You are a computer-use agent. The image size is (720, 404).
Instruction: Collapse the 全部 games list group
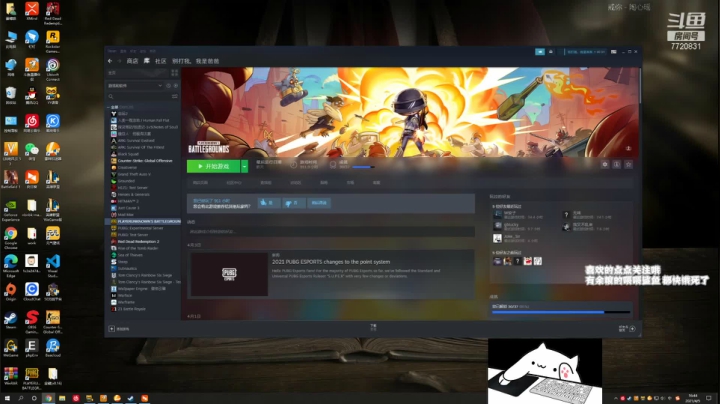(x=109, y=107)
